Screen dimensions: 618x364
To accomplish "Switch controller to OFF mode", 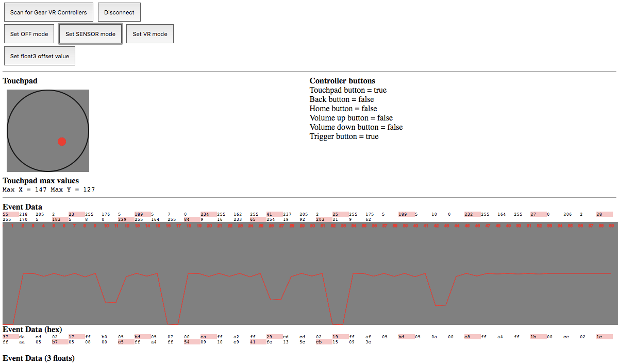I will [29, 34].
